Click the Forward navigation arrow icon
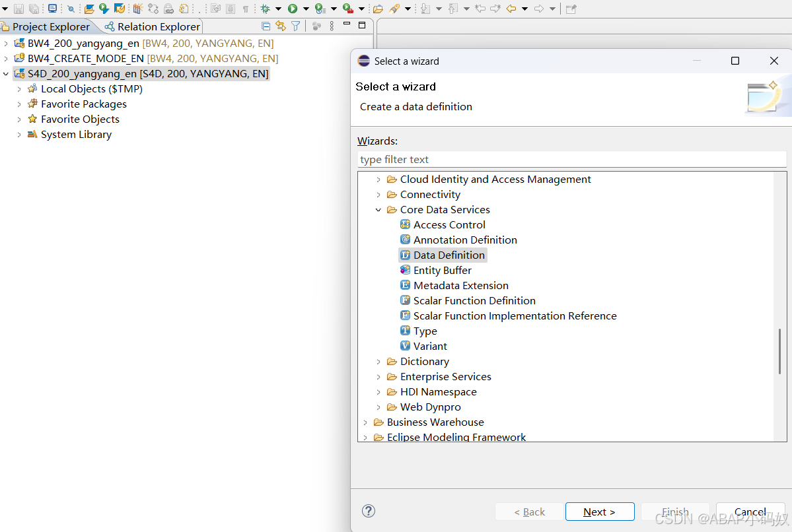The image size is (792, 532). (539, 9)
